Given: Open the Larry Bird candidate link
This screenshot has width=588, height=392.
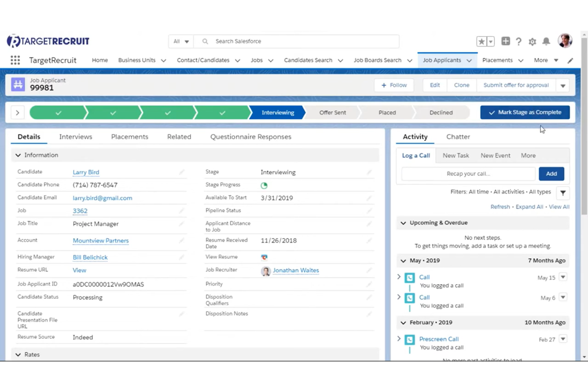Looking at the screenshot, I should [x=86, y=172].
